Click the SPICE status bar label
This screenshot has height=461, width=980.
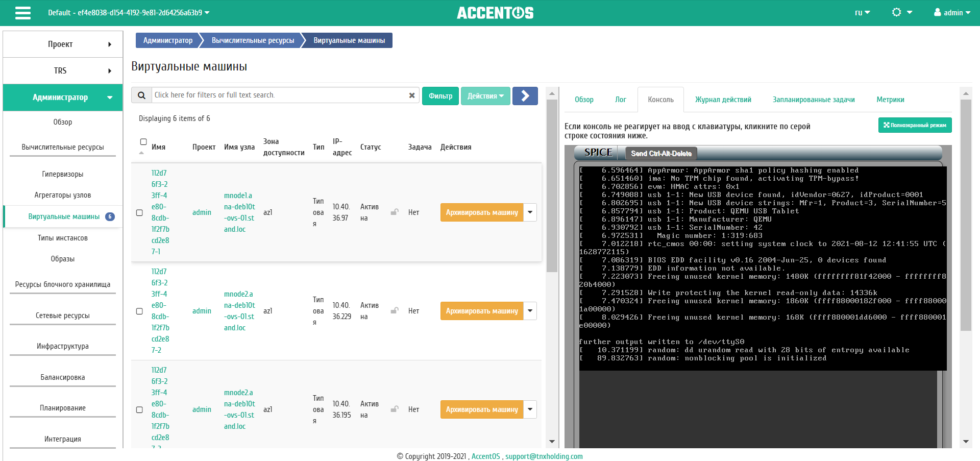tap(598, 153)
